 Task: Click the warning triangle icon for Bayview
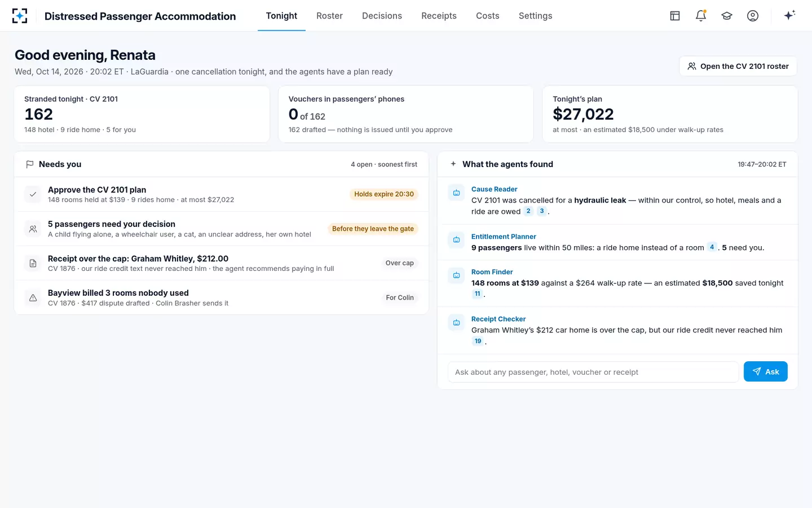pos(33,297)
